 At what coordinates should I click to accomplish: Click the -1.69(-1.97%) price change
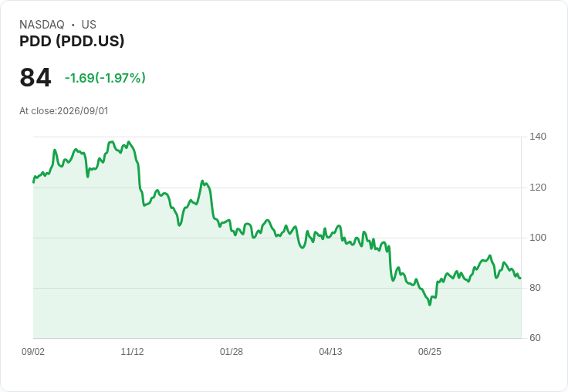click(x=105, y=78)
